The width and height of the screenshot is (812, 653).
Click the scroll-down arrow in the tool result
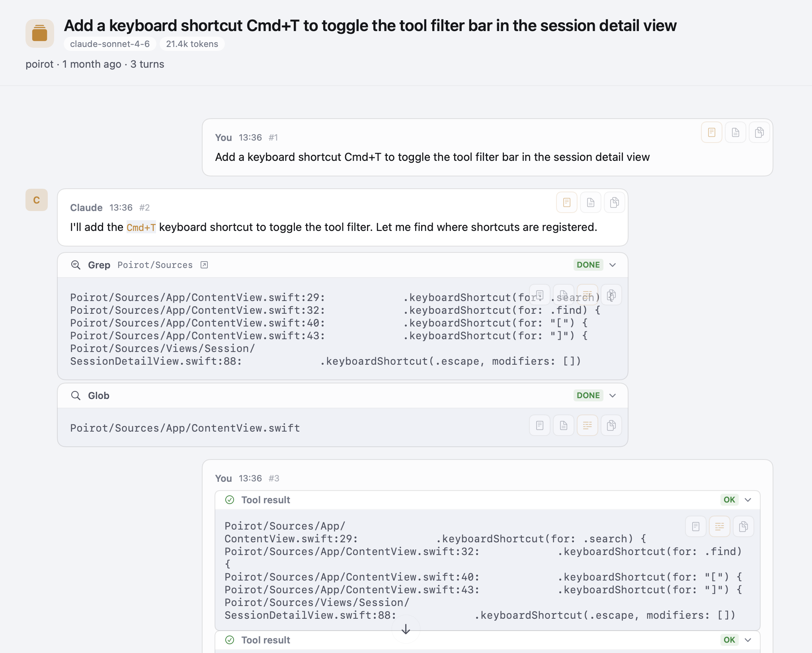[x=406, y=629]
